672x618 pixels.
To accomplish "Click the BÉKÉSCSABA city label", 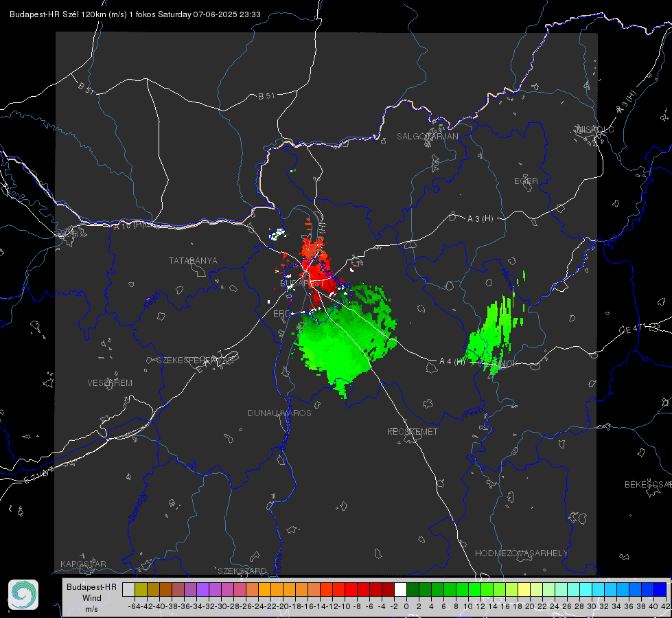I will (x=648, y=485).
